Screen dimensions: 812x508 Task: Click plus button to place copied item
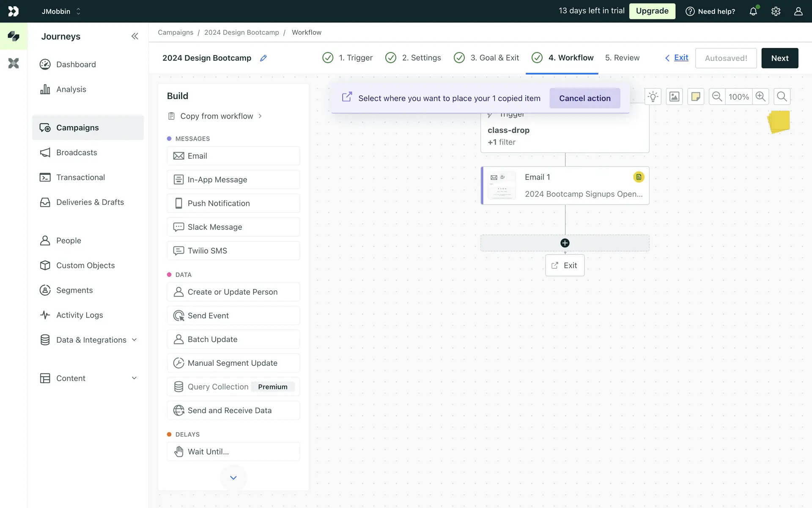(565, 243)
